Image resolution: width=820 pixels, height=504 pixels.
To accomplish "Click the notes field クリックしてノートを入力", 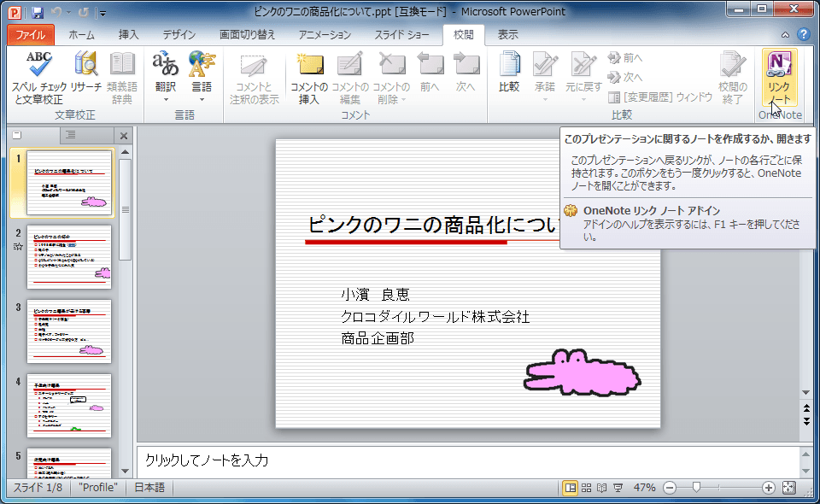I will [x=469, y=460].
